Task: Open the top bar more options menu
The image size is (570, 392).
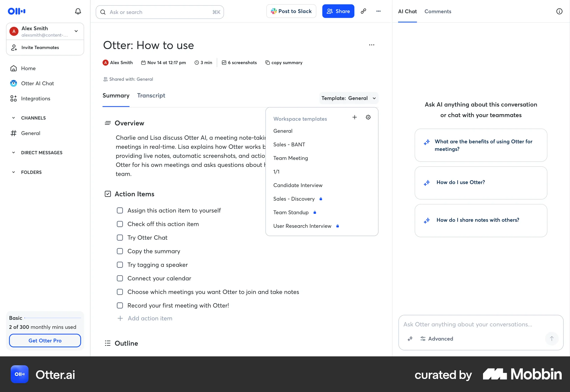Action: coord(378,11)
